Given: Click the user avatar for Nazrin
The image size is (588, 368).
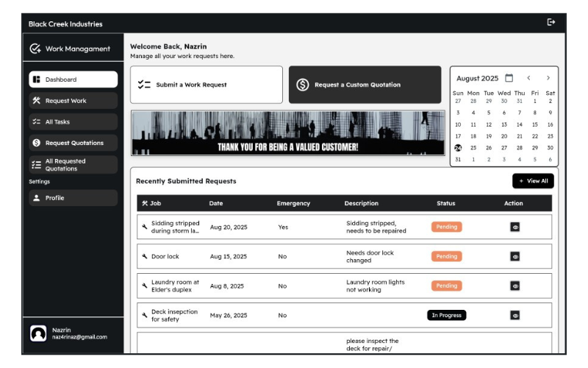Looking at the screenshot, I should [x=38, y=333].
